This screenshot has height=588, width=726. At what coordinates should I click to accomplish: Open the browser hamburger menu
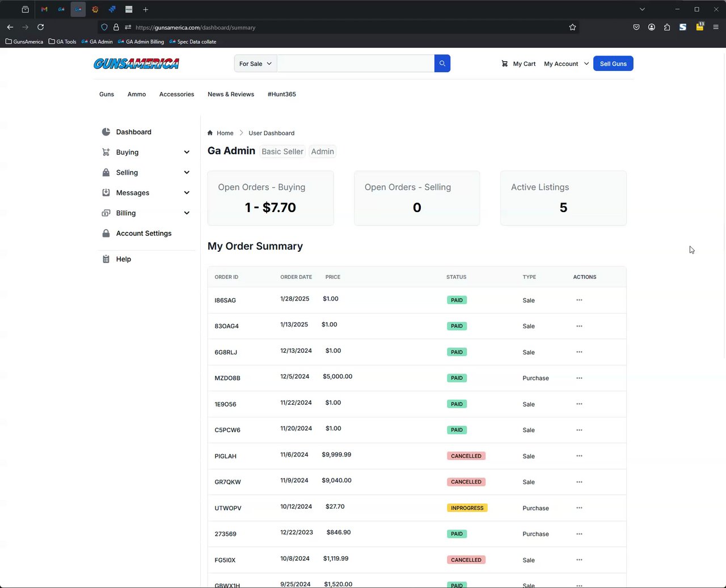pyautogui.click(x=716, y=27)
